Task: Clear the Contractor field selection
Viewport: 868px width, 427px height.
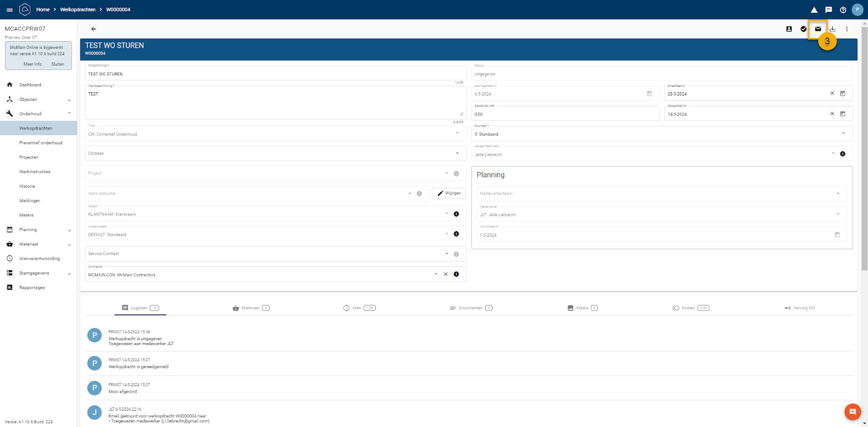Action: [446, 275]
